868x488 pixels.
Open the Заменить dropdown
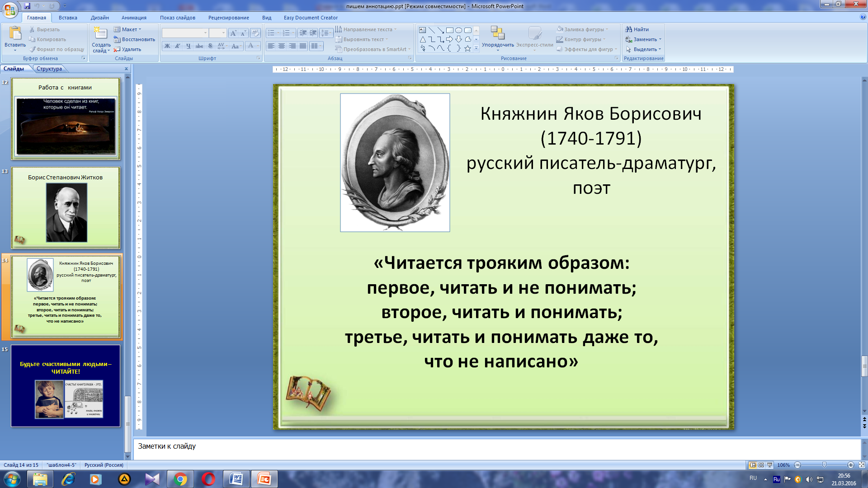coord(643,39)
